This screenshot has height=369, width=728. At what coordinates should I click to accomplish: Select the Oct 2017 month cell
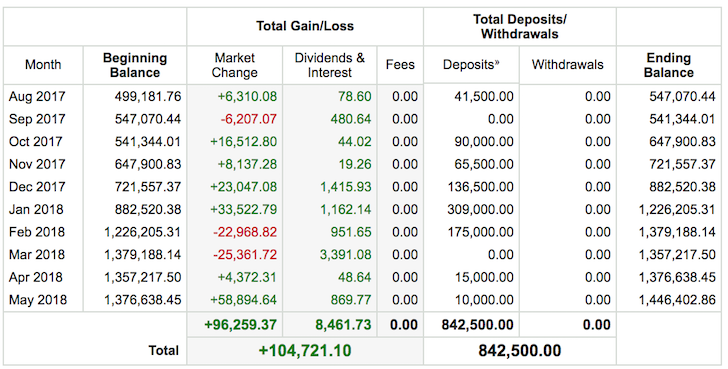[x=36, y=142]
